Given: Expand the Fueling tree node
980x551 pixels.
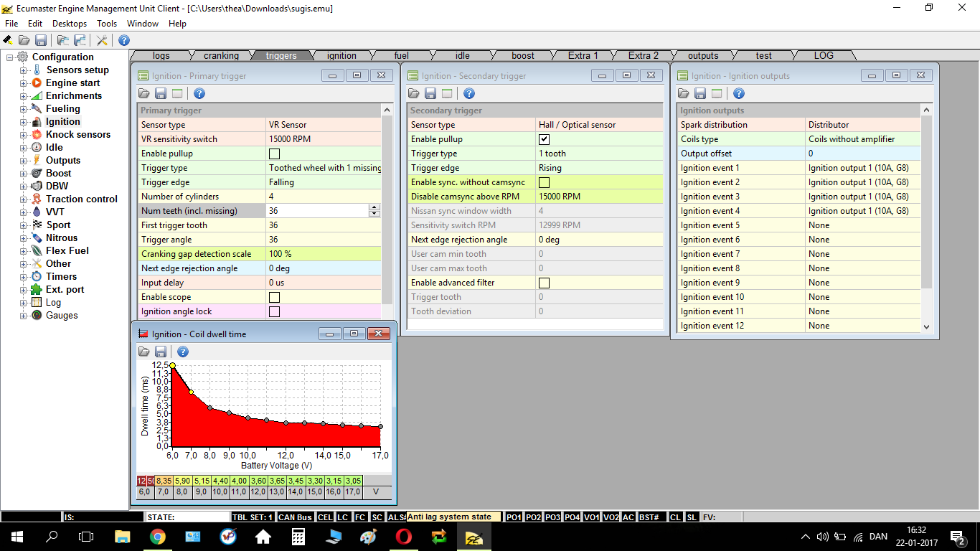Looking at the screenshot, I should tap(23, 109).
